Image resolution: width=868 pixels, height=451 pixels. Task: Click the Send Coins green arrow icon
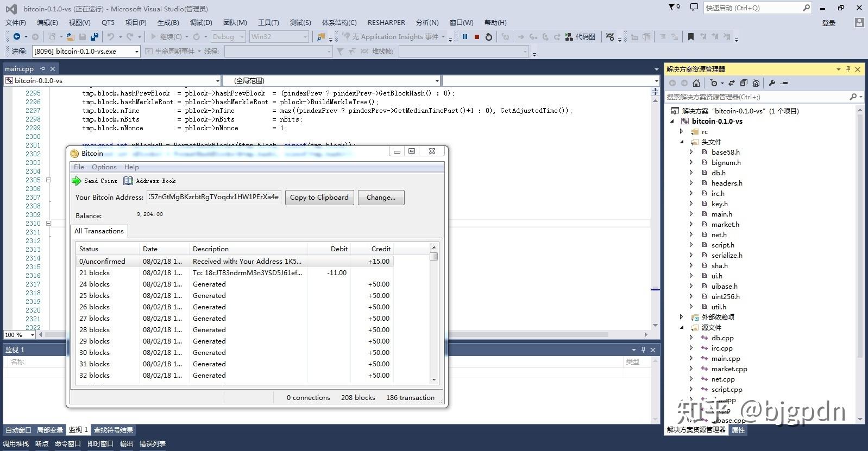(77, 181)
